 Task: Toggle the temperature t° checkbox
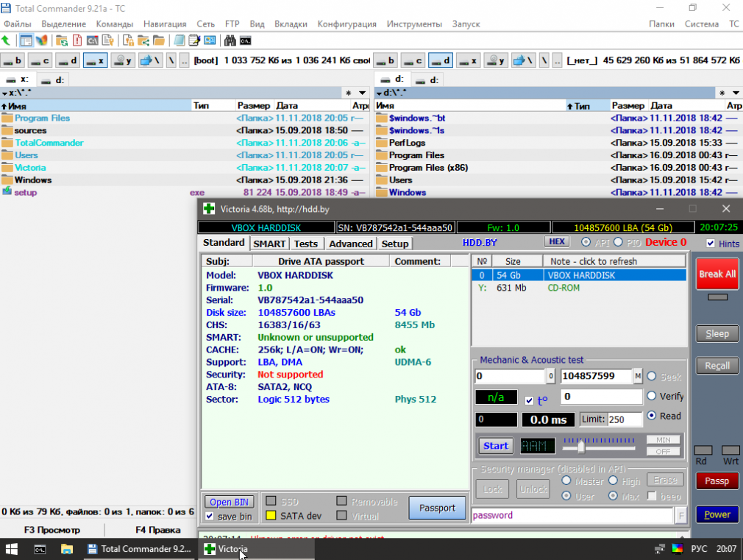coord(529,400)
